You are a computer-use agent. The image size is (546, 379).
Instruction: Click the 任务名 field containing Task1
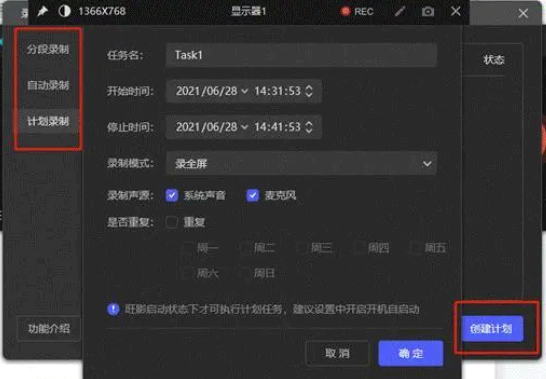click(x=301, y=55)
